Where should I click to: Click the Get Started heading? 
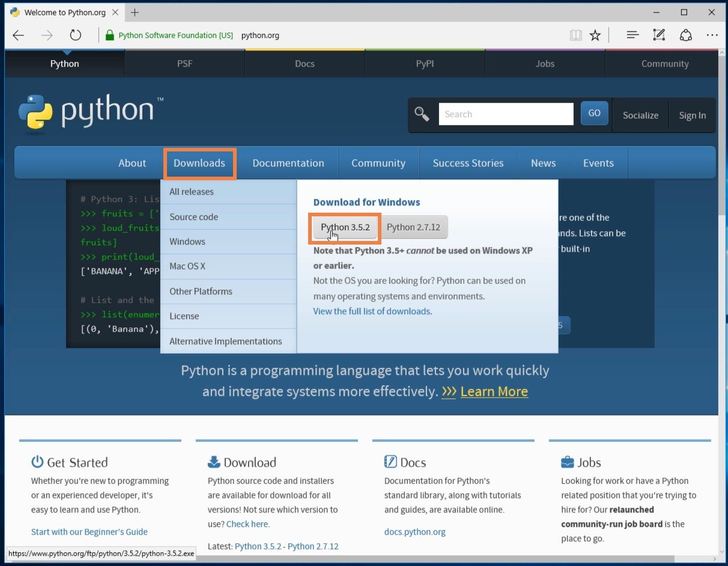tap(77, 462)
